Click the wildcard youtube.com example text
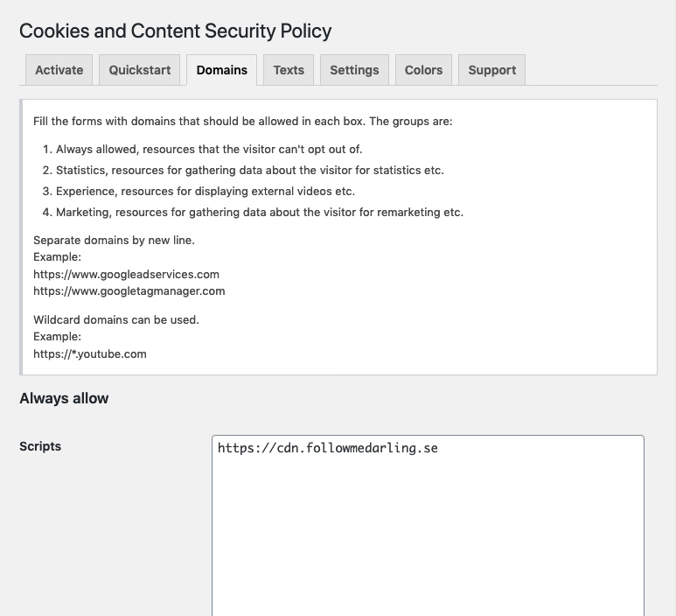Viewport: 676px width, 616px height. (89, 353)
